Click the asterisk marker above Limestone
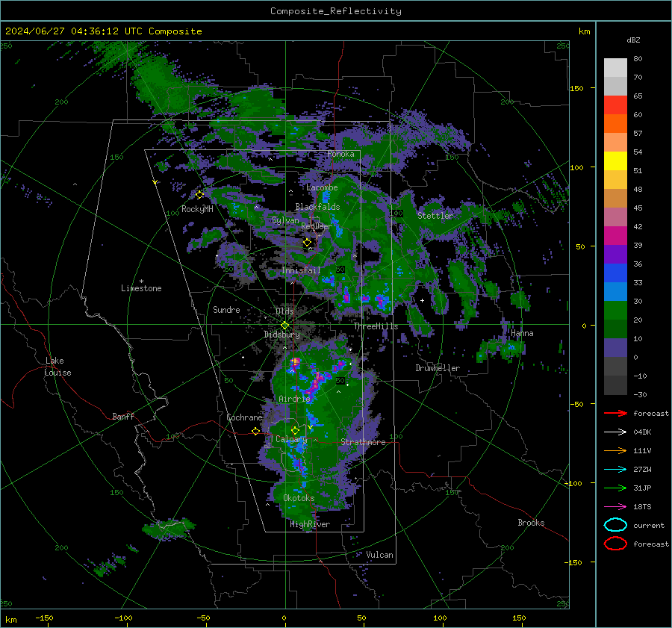The height and width of the screenshot is (628, 672). tap(141, 282)
